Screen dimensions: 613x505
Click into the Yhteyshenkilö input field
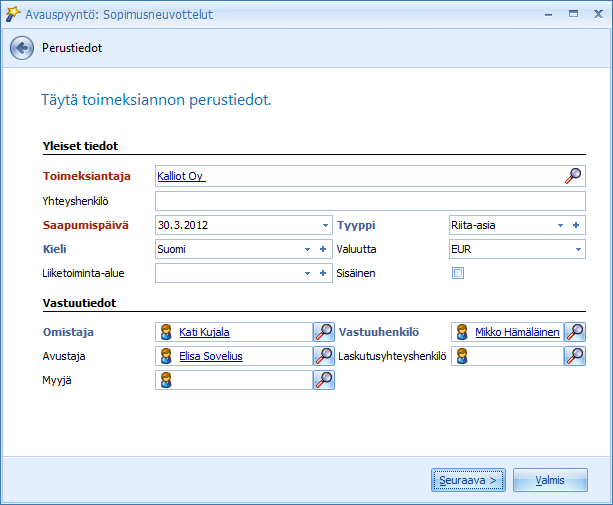[x=370, y=201]
